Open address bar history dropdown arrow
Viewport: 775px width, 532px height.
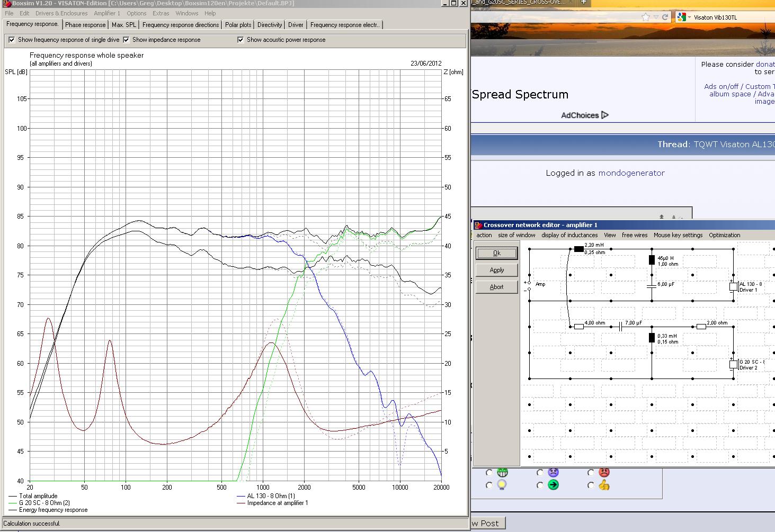[x=656, y=17]
